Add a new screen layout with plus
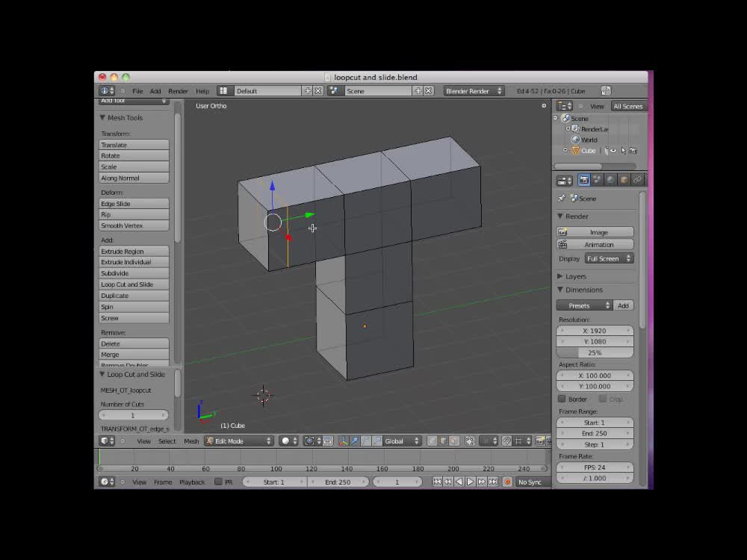Viewport: 747px width, 560px height. [308, 91]
